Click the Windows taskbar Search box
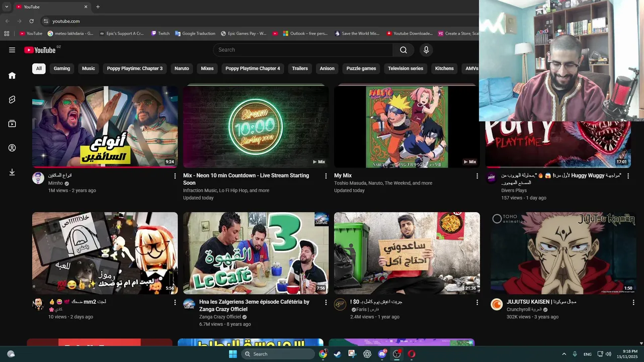Viewport: 644px width, 362px height. pos(278,354)
